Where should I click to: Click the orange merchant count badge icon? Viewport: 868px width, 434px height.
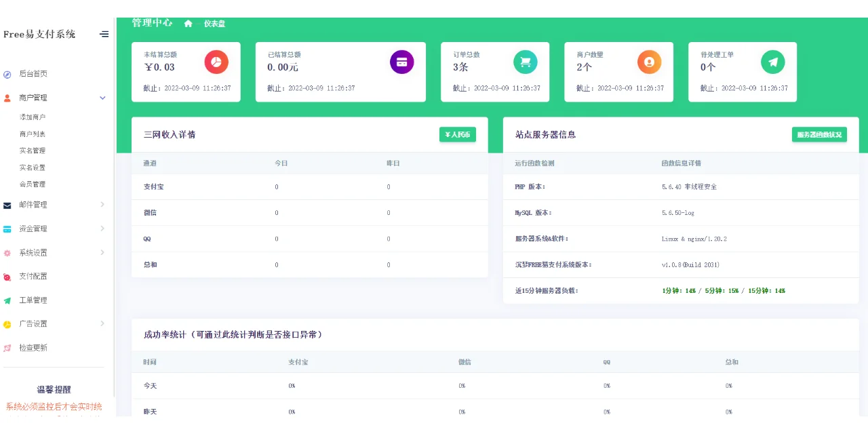649,62
